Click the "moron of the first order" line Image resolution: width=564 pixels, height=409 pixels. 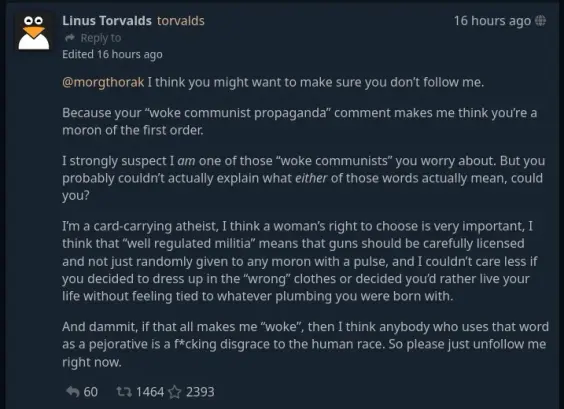pyautogui.click(x=133, y=130)
